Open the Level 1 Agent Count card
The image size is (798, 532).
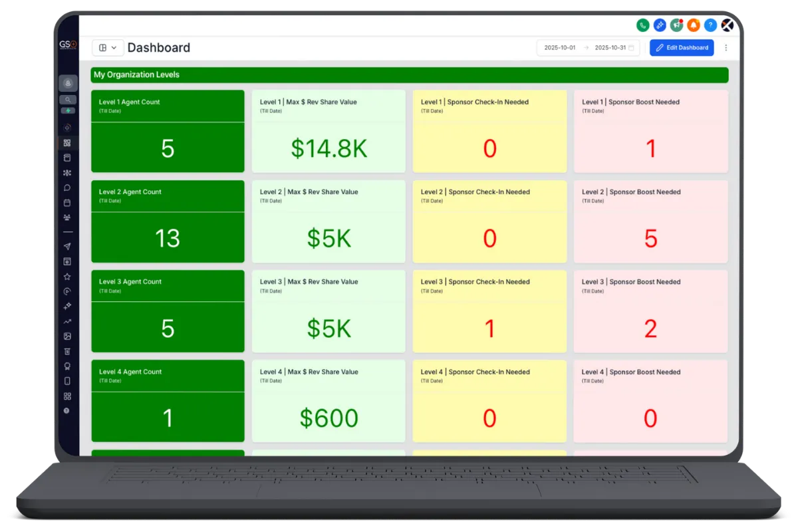168,131
